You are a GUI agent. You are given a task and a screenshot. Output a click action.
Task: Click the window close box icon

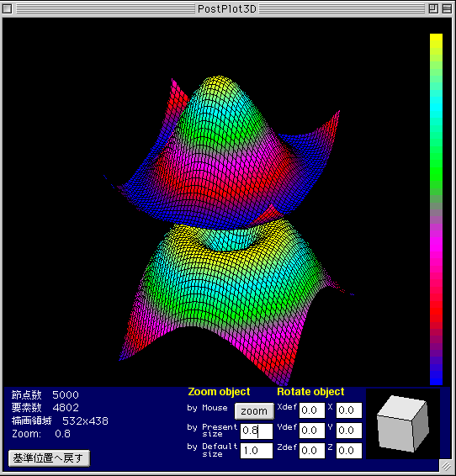(x=7, y=8)
